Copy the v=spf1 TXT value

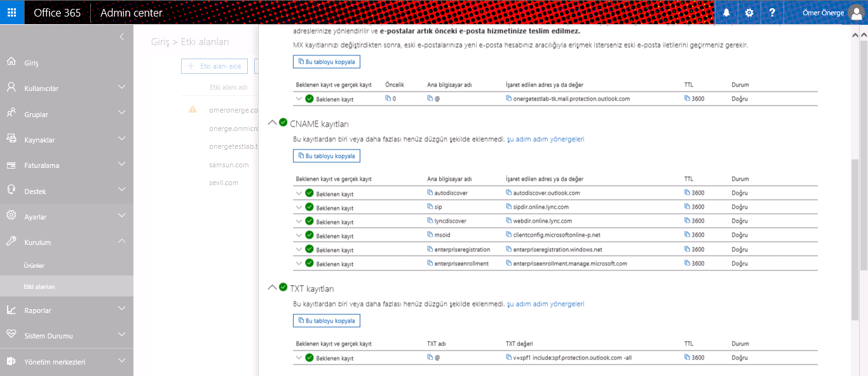tap(509, 358)
